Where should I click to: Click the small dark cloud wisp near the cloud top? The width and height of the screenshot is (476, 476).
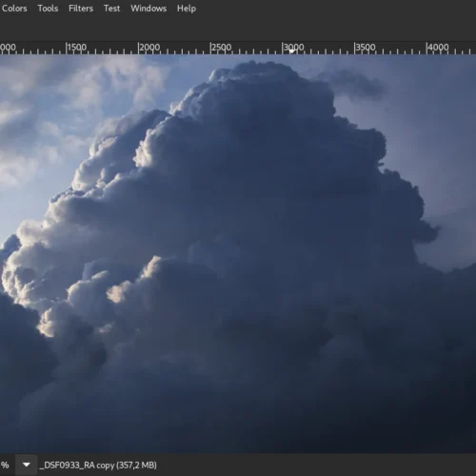(x=354, y=83)
